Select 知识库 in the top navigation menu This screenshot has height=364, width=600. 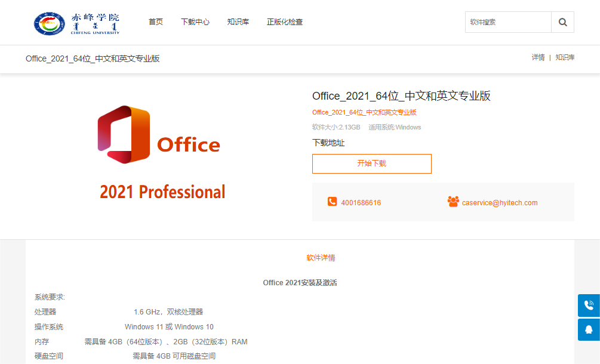point(238,22)
